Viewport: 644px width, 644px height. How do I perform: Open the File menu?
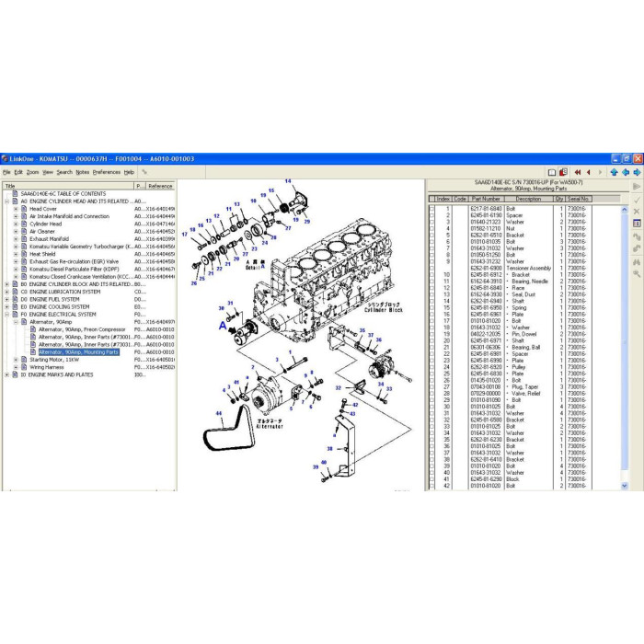[x=6, y=172]
